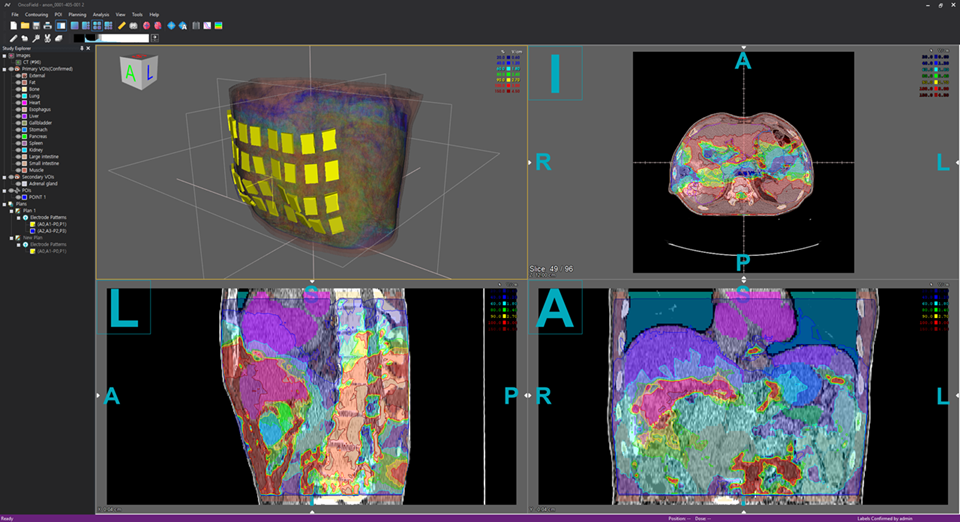Select the yellow ruler measurement tool
The image size is (960, 522).
point(121,26)
